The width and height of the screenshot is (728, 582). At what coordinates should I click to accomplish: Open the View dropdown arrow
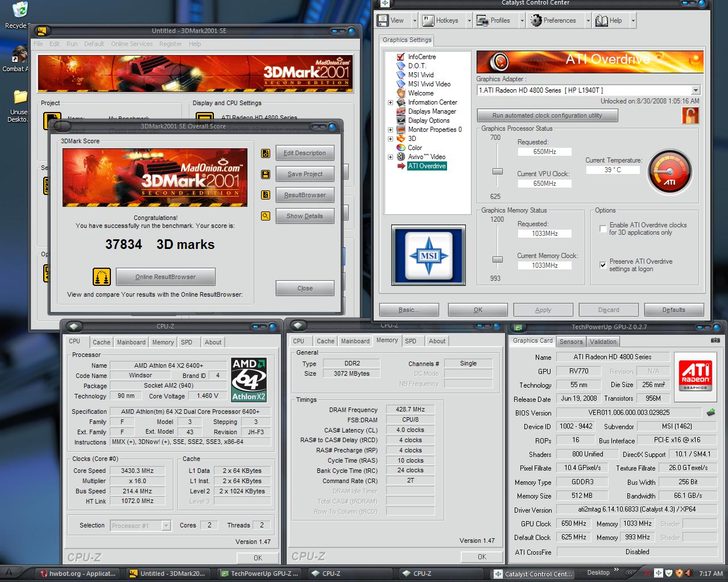[414, 20]
